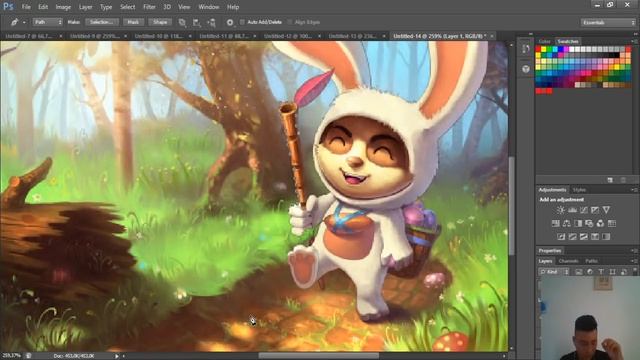Image resolution: width=640 pixels, height=360 pixels.
Task: Filter layers by pixel layers
Action: tap(579, 271)
